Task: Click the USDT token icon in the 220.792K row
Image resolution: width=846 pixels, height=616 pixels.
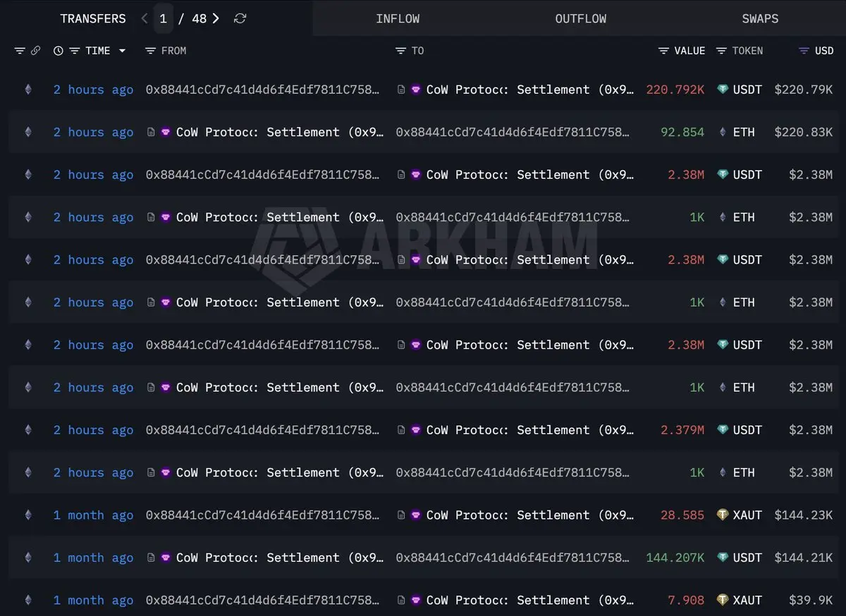Action: coord(722,90)
